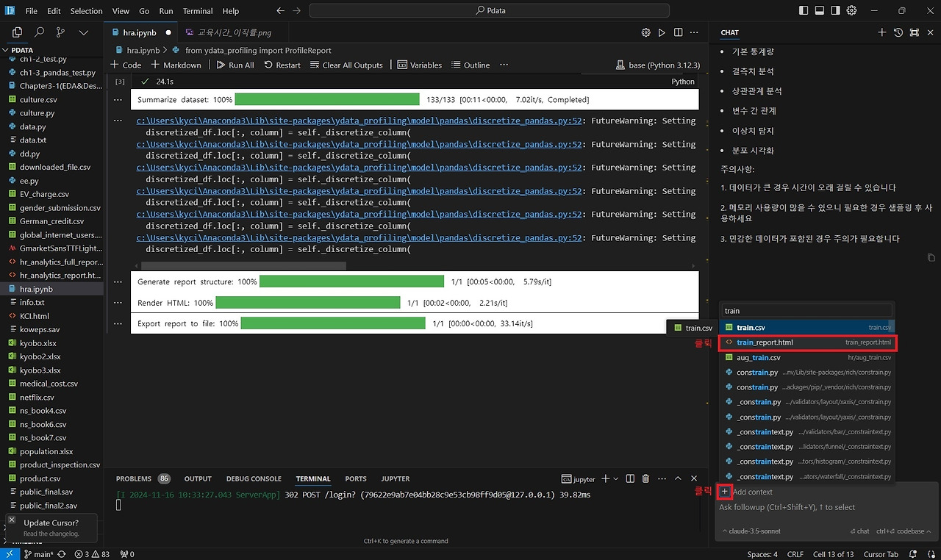This screenshot has width=941, height=560.
Task: Open more editor actions ellipsis
Action: click(x=694, y=32)
